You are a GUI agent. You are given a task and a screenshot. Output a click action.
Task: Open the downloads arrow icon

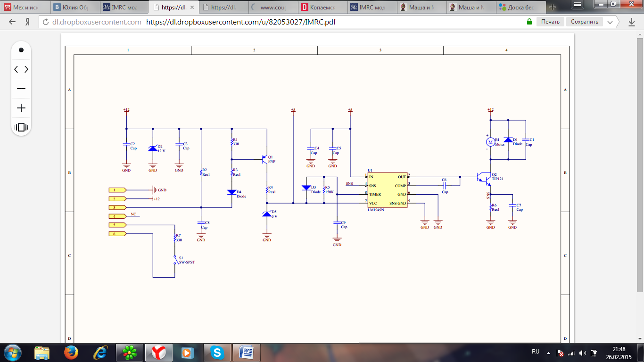(632, 22)
